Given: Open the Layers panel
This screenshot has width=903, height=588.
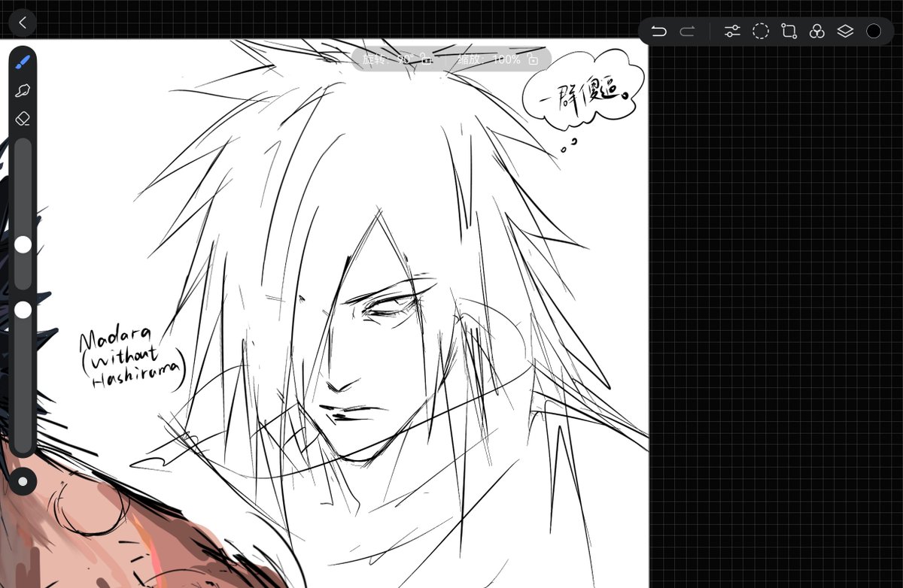Looking at the screenshot, I should click(x=845, y=31).
